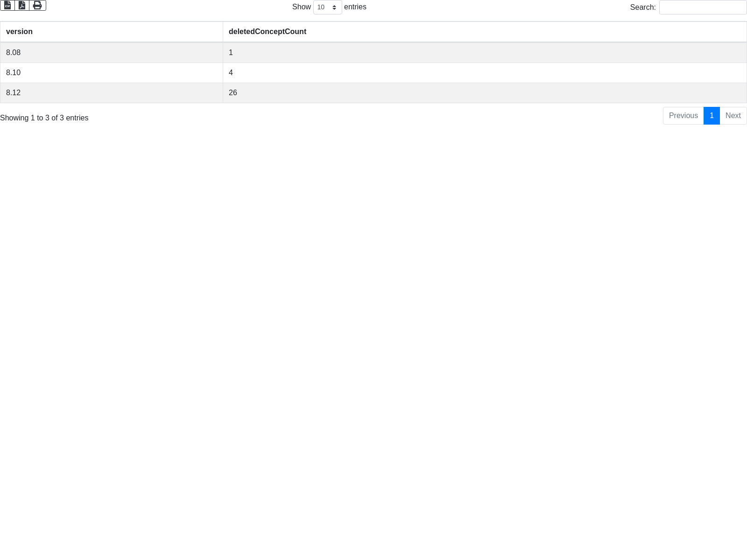The width and height of the screenshot is (747, 560).
Task: Export table as CSV file
Action: (7, 5)
